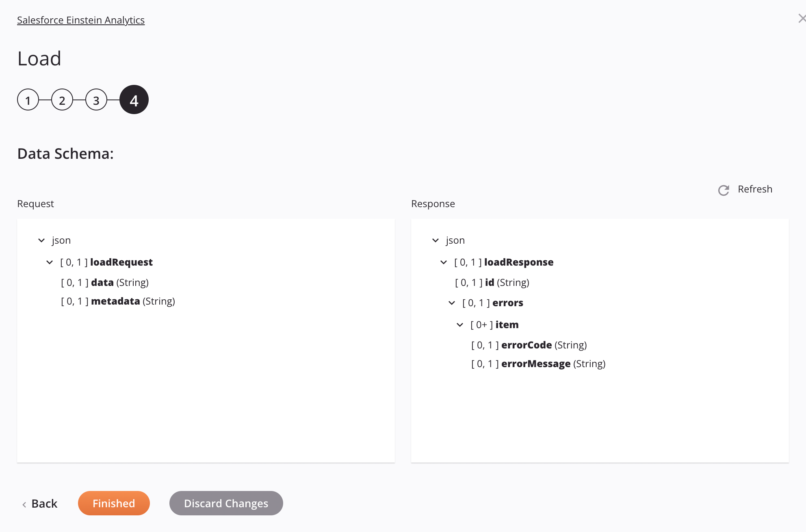Select the Request panel section label

[36, 203]
